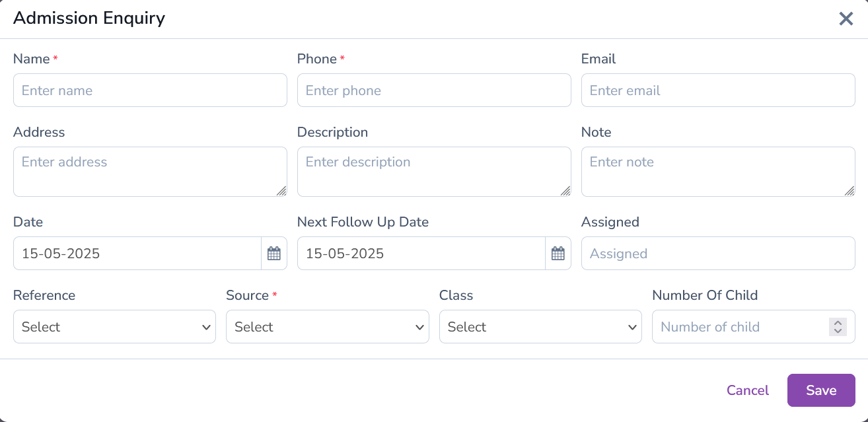Click Number of Child spinner arrows
This screenshot has height=422, width=868.
pyautogui.click(x=838, y=327)
